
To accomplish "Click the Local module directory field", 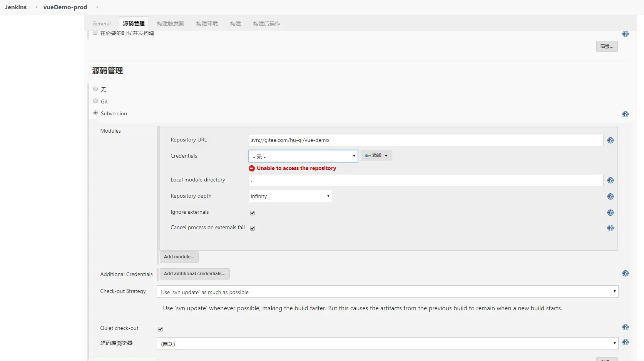I will (426, 180).
